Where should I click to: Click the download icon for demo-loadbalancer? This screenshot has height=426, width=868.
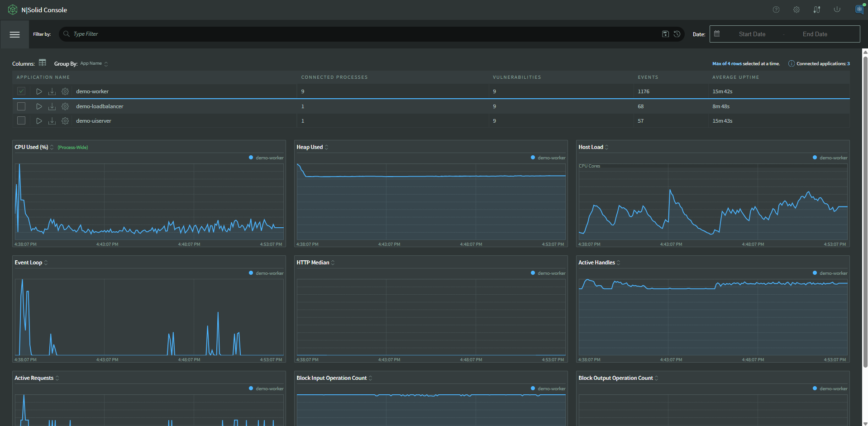[52, 106]
